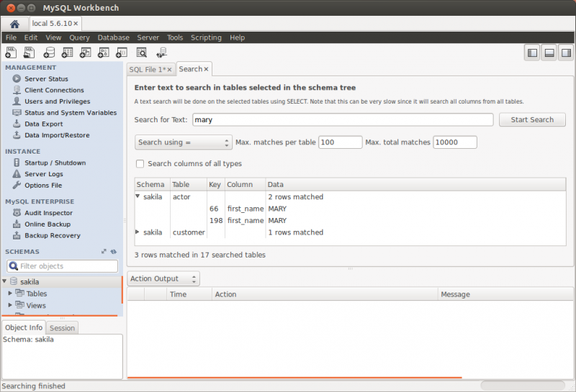Open the Action Output dropdown
Image resolution: width=576 pixels, height=392 pixels.
pos(163,279)
